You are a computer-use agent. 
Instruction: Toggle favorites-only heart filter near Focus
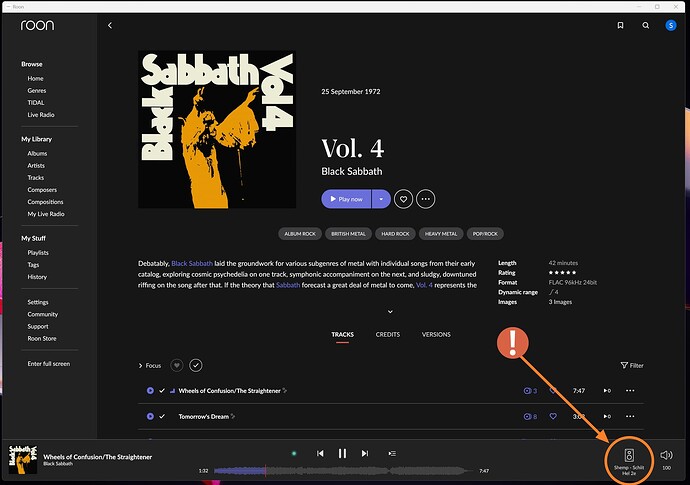coord(176,365)
